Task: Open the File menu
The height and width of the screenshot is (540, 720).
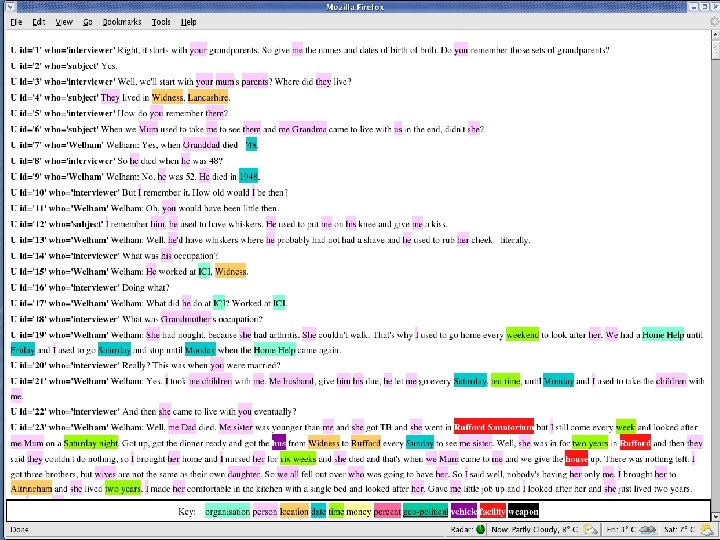Action: 16,22
